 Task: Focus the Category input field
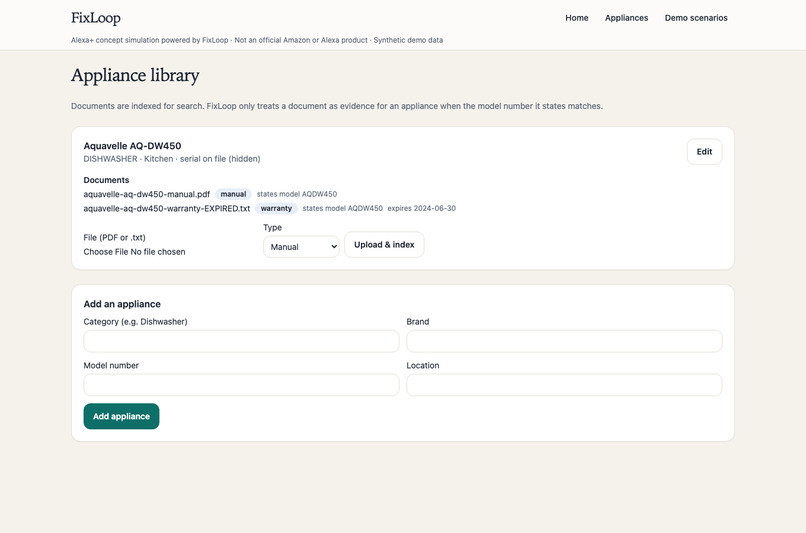(241, 341)
